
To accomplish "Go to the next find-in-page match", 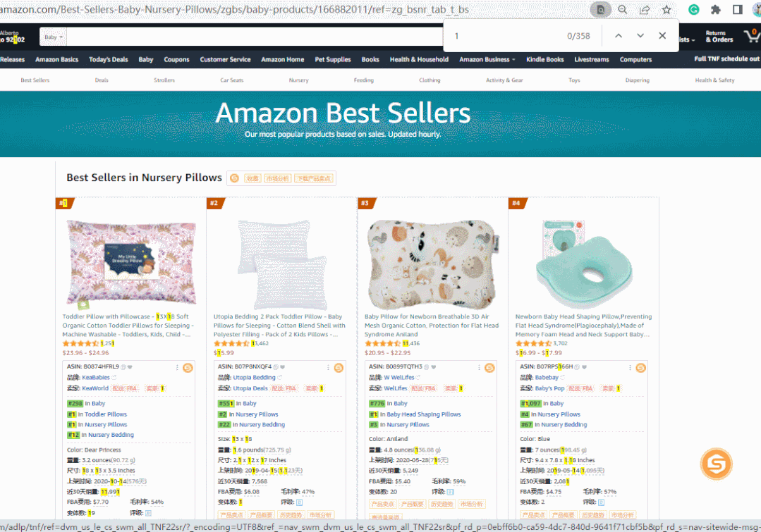I will [x=640, y=35].
